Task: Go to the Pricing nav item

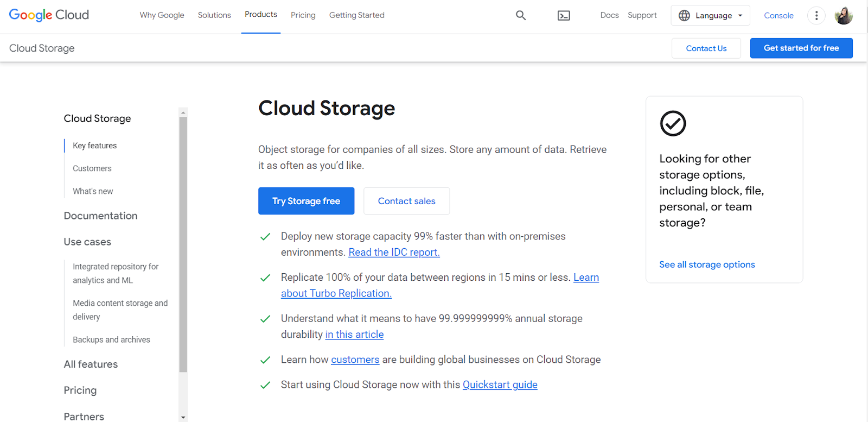Action: pyautogui.click(x=303, y=15)
